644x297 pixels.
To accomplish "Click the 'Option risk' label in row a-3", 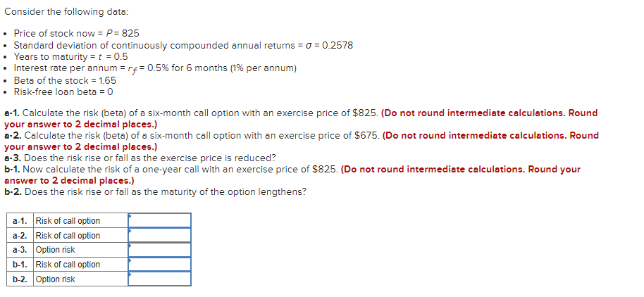I will 56,250.
